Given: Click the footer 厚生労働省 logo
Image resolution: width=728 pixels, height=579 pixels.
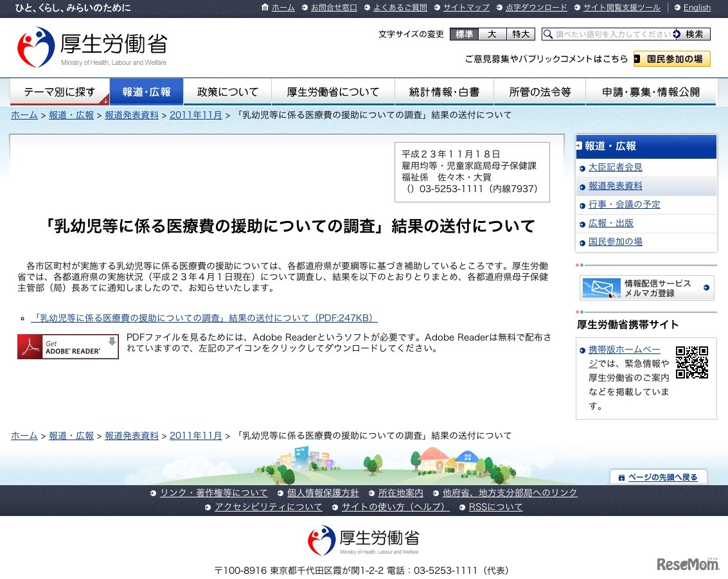Looking at the screenshot, I should (364, 540).
